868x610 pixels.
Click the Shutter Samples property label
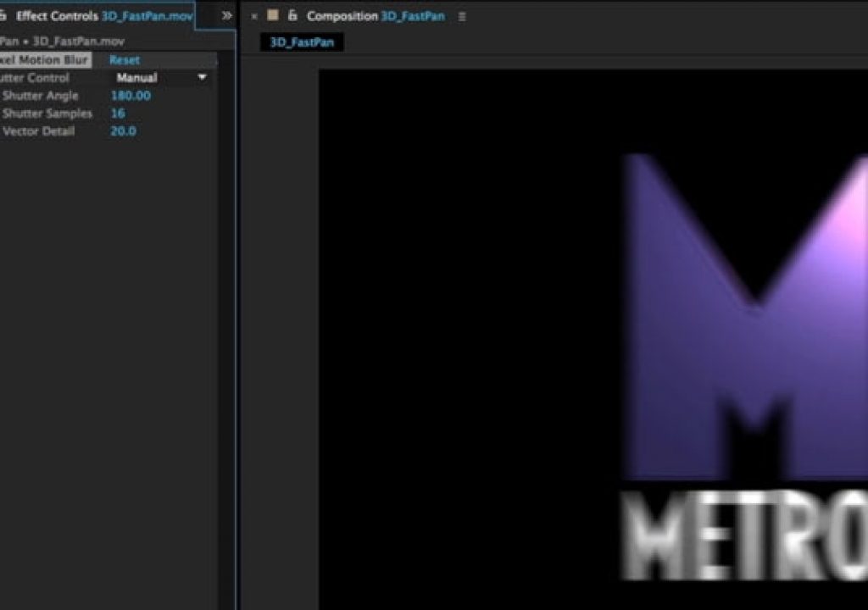coord(47,113)
